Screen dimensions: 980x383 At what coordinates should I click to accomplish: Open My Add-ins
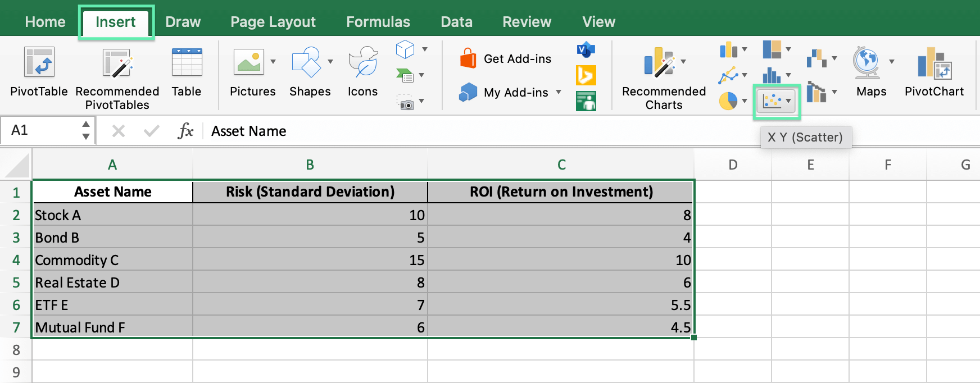coord(504,92)
